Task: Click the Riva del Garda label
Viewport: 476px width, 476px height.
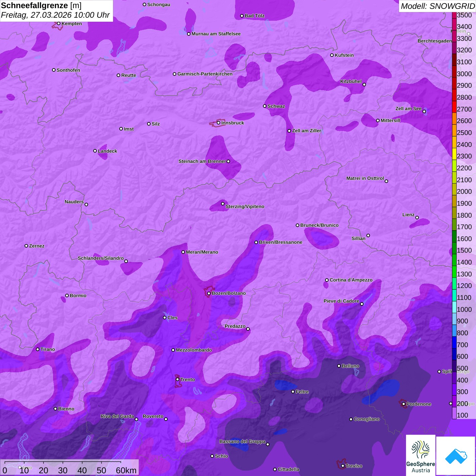Action: (117, 416)
